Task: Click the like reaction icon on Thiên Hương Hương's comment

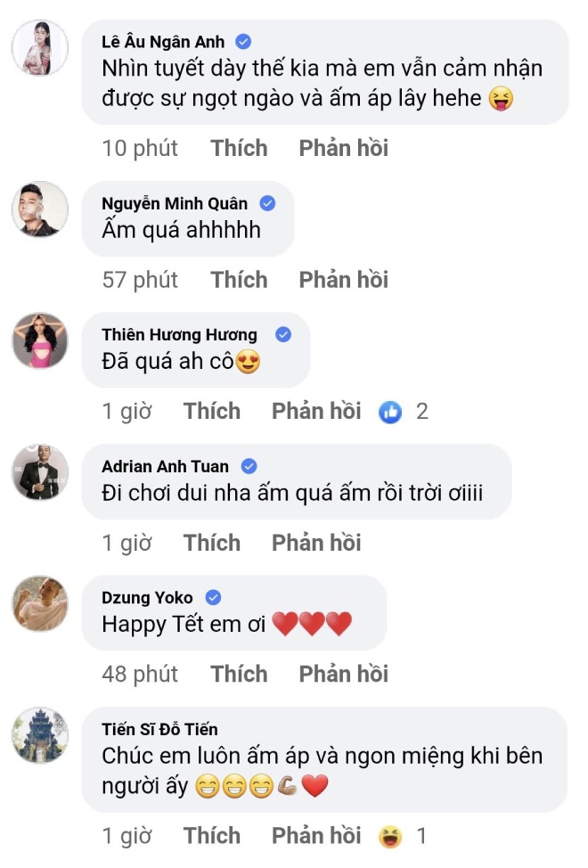Action: pos(389,411)
